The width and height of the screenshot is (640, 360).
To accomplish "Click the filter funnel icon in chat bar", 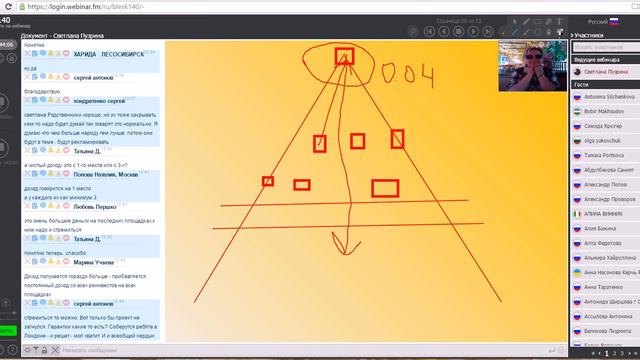I will click(36, 350).
